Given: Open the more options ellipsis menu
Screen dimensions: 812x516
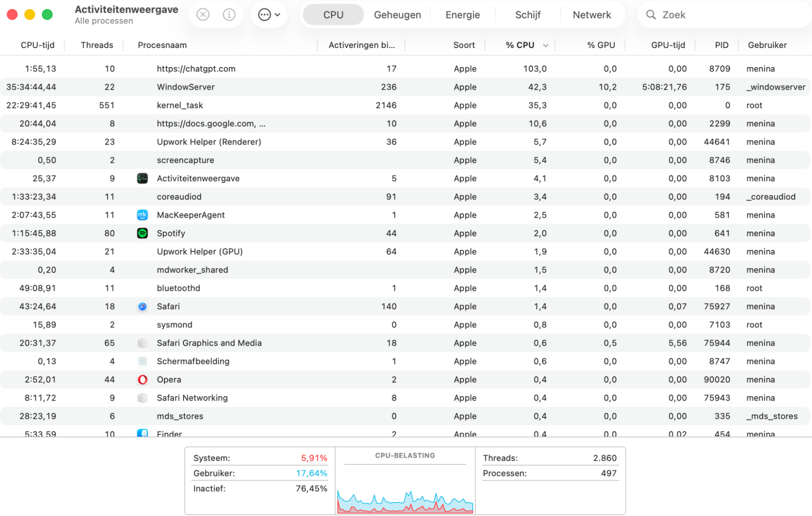Looking at the screenshot, I should pyautogui.click(x=269, y=15).
